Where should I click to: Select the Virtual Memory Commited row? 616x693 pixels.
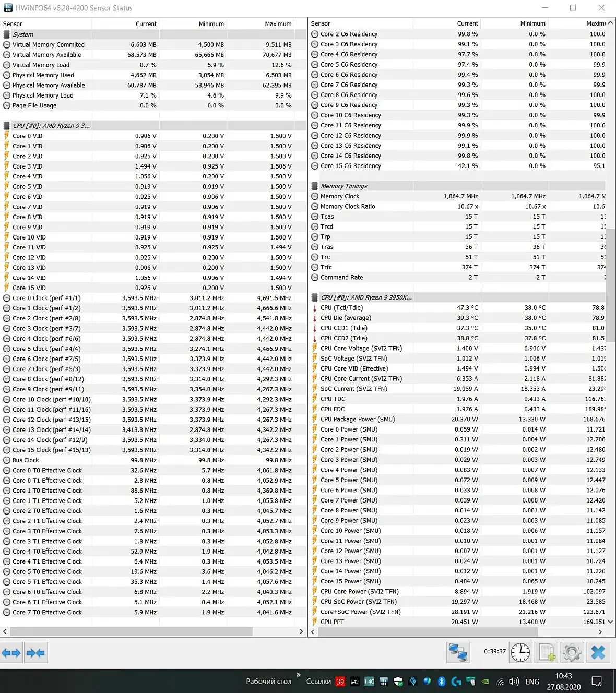(153, 45)
